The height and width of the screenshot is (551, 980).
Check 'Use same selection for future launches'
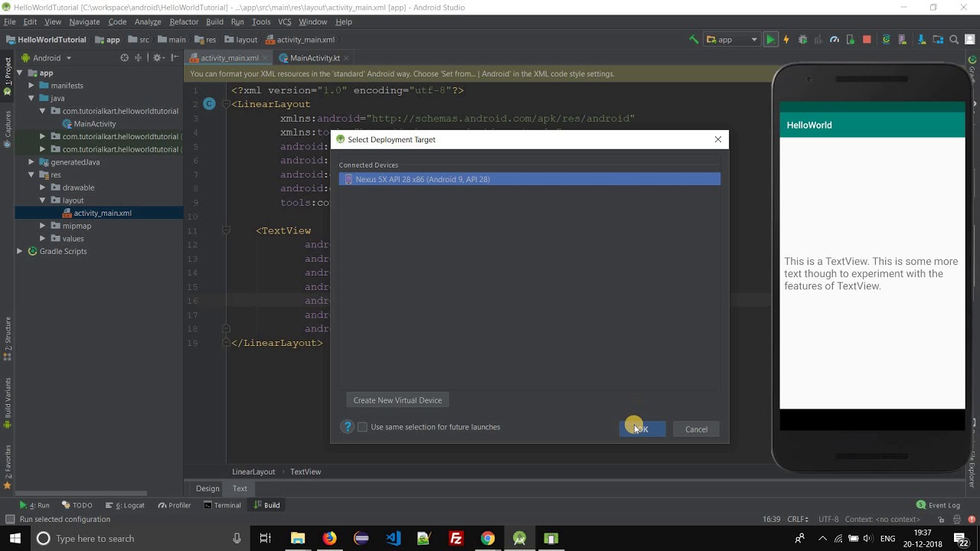click(x=363, y=427)
